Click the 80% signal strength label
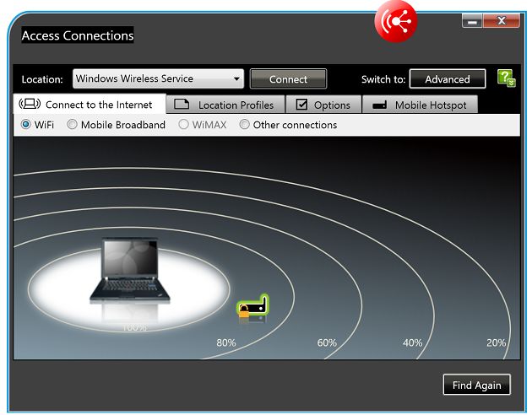This screenshot has height=415, width=532. [226, 342]
